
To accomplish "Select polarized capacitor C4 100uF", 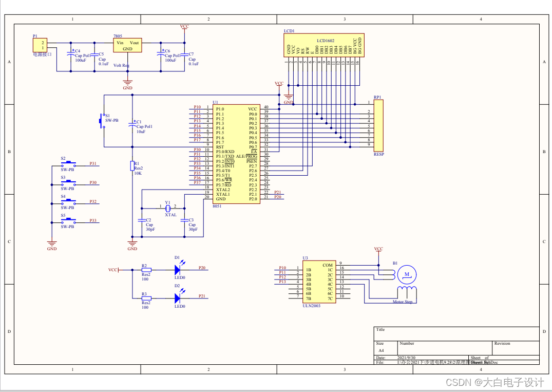I will point(71,54).
